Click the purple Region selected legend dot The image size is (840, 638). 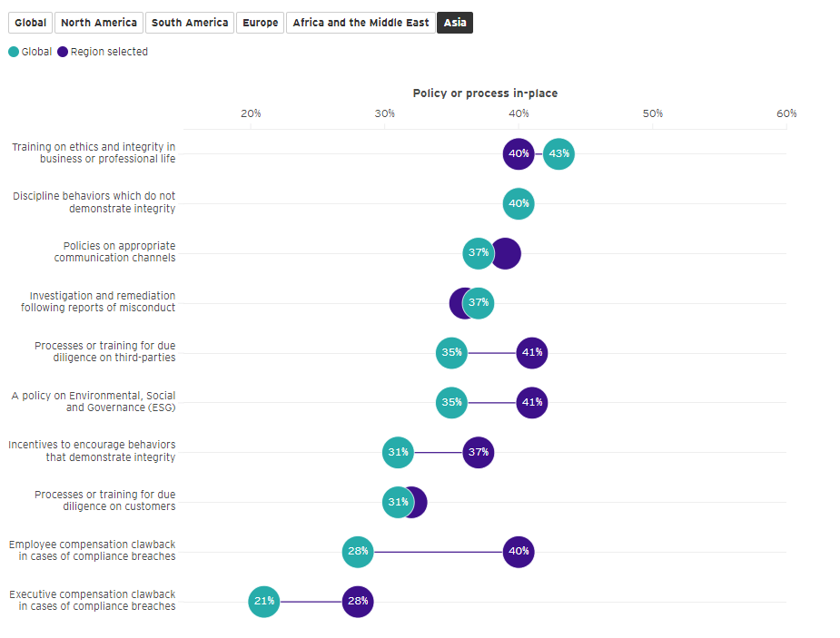pyautogui.click(x=63, y=52)
